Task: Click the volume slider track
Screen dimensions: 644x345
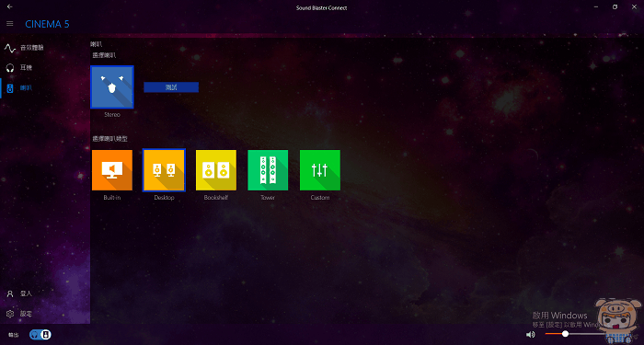Action: coord(575,334)
